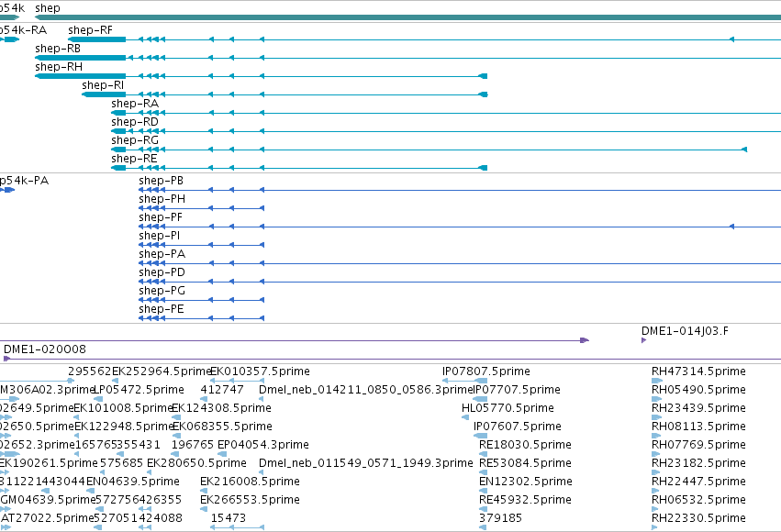Select the RH06532.5prime EST label

point(698,501)
